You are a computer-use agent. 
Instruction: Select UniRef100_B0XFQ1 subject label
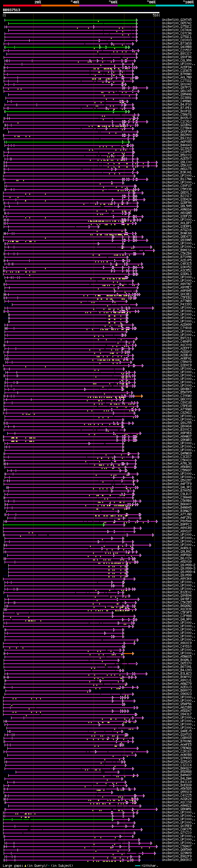[177, 111]
